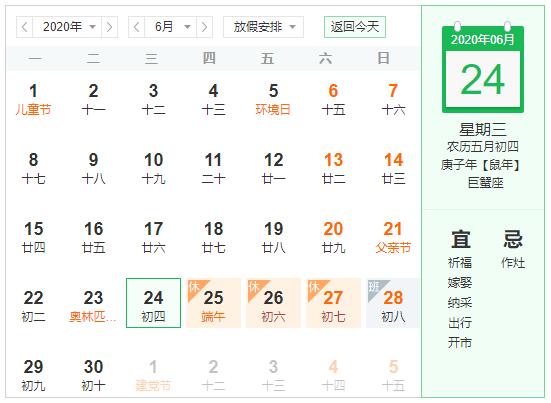Click the 四 Thursday column header
The width and height of the screenshot is (551, 403).
coord(209,58)
